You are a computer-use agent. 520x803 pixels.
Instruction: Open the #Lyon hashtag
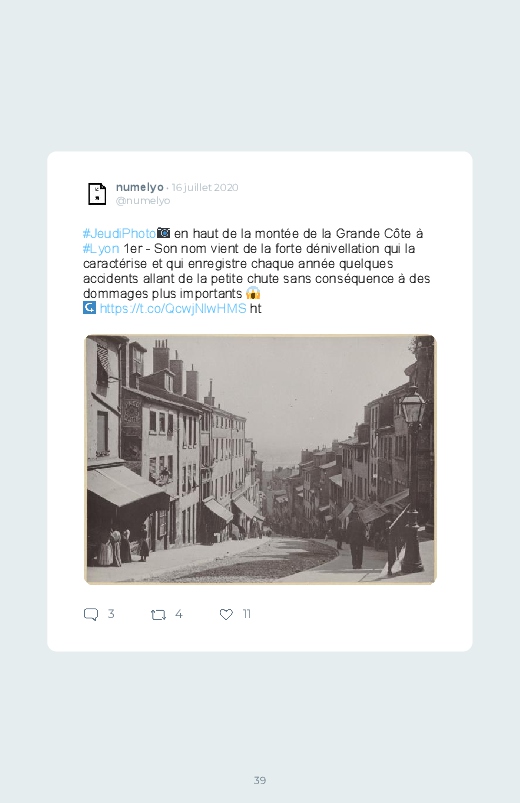101,249
